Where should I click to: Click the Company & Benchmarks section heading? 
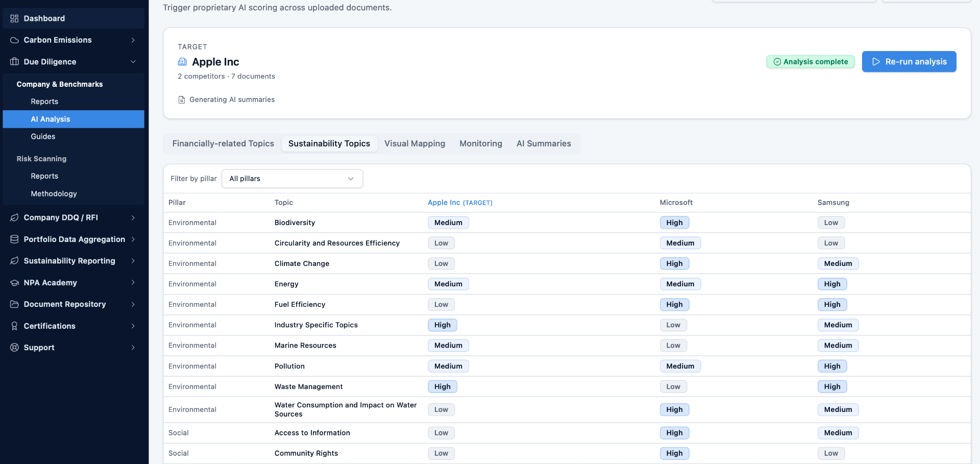[60, 84]
